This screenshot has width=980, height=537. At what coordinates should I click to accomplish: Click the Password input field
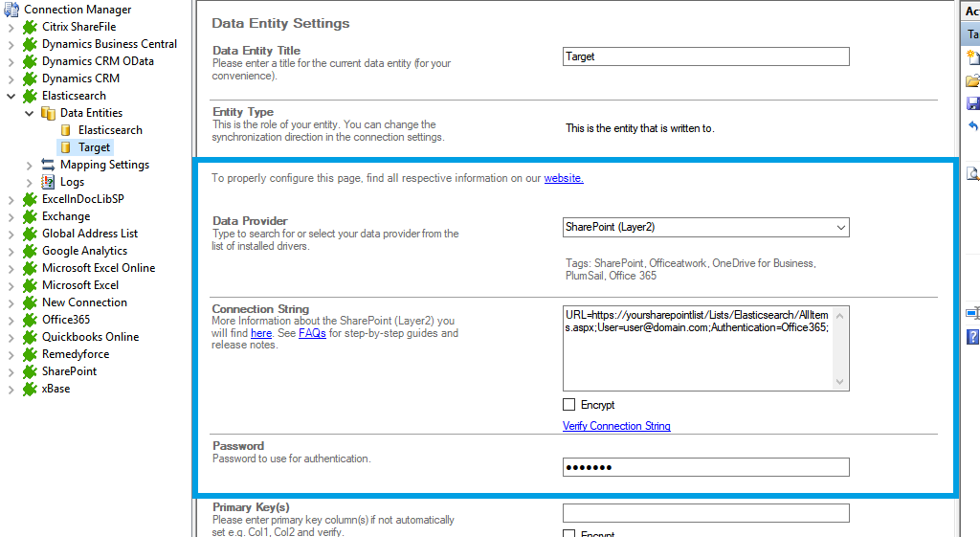coord(705,467)
